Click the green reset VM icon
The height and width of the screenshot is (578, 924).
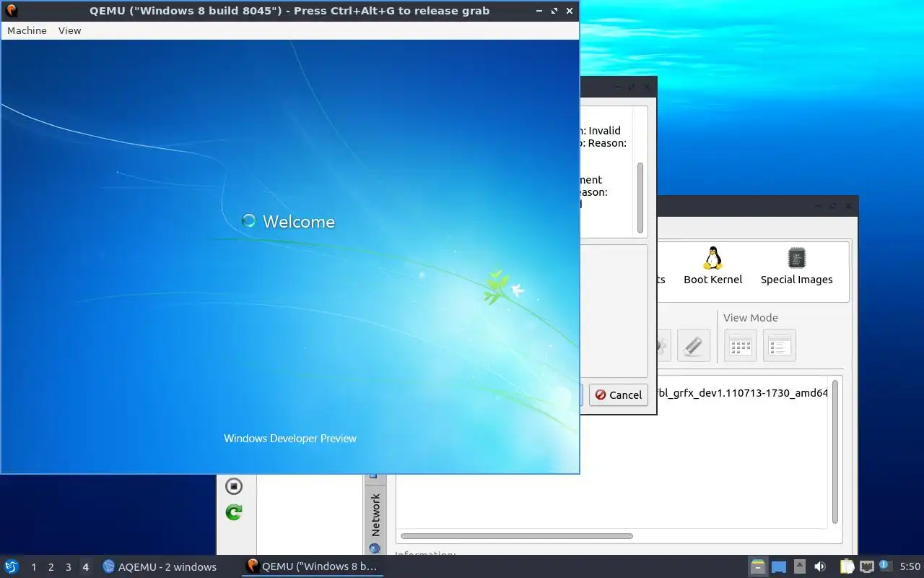[234, 512]
